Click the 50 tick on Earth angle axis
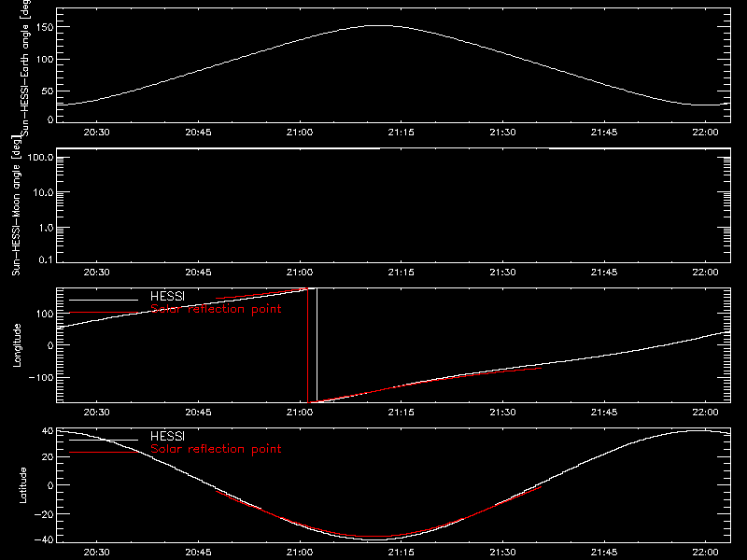The height and width of the screenshot is (560, 747). point(48,91)
